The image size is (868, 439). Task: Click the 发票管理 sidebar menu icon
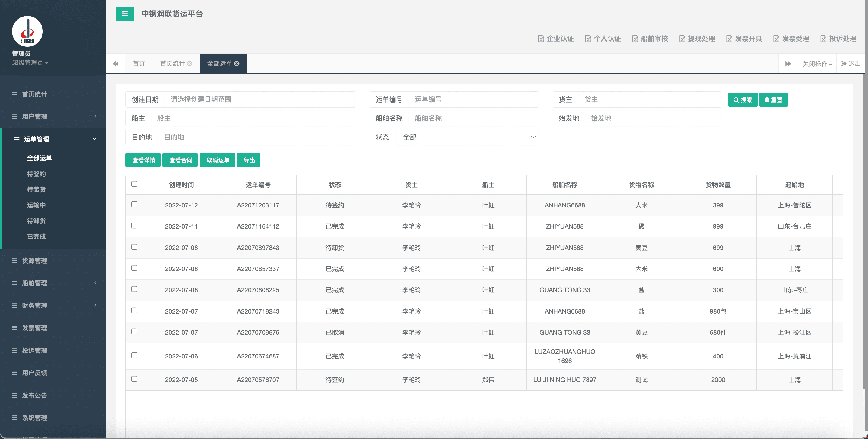[x=15, y=328]
